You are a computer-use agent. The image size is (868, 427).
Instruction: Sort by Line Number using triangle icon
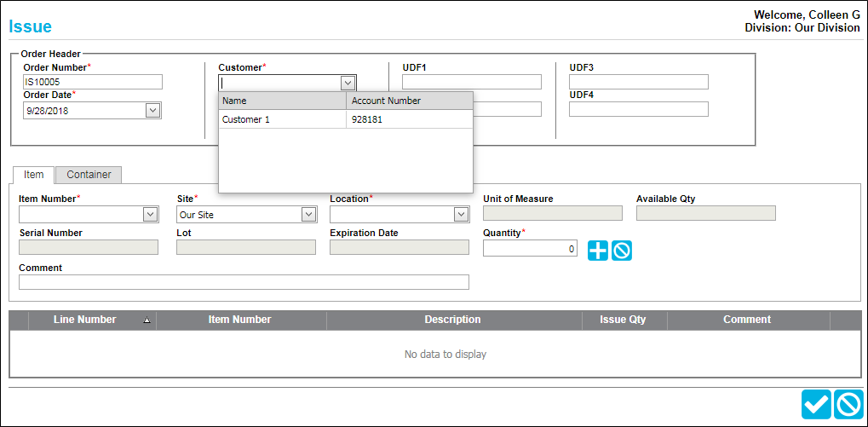click(147, 320)
